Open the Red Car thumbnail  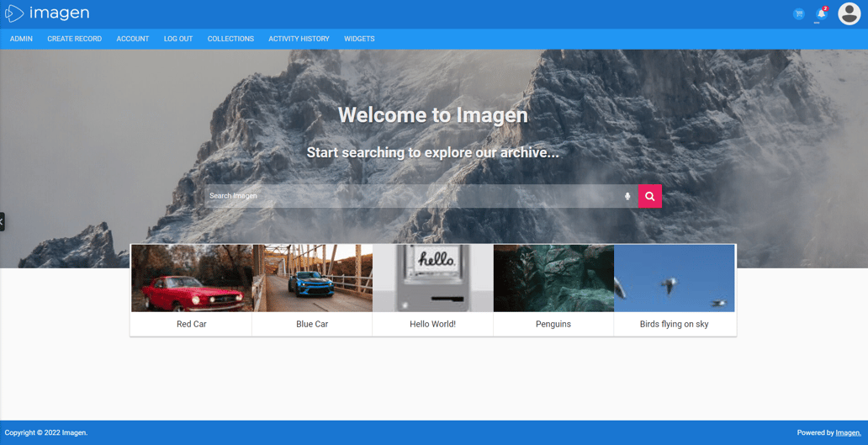pos(192,278)
